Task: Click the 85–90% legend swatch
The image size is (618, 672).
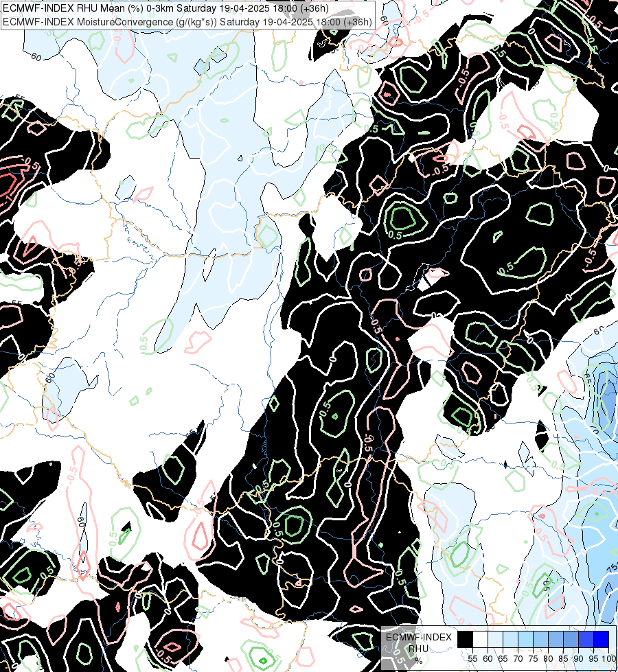Action: [x=571, y=639]
